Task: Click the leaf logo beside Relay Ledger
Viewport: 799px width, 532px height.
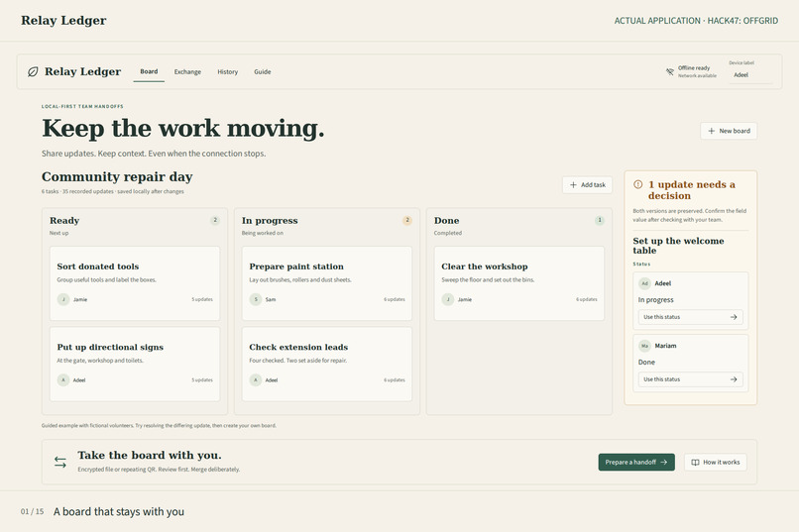Action: tap(33, 71)
